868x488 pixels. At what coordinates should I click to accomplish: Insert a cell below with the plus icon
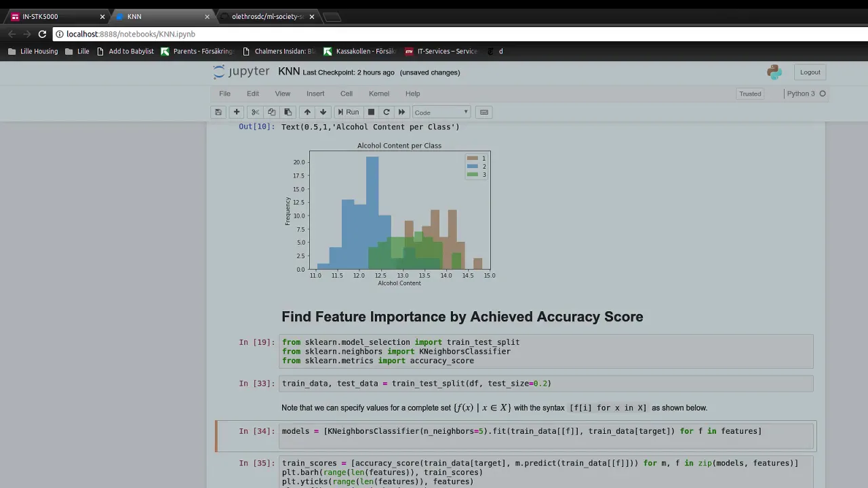237,112
